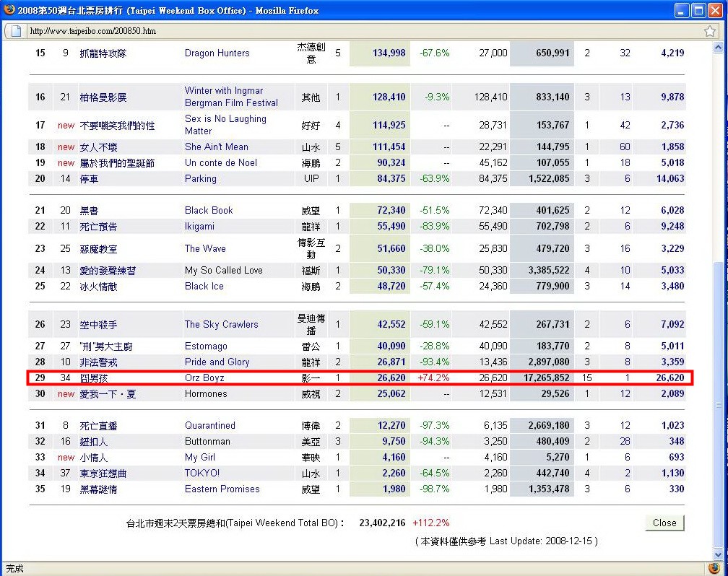Click weekend gross 134,998 for Dragon Hunters
728x576 pixels.
(x=389, y=53)
